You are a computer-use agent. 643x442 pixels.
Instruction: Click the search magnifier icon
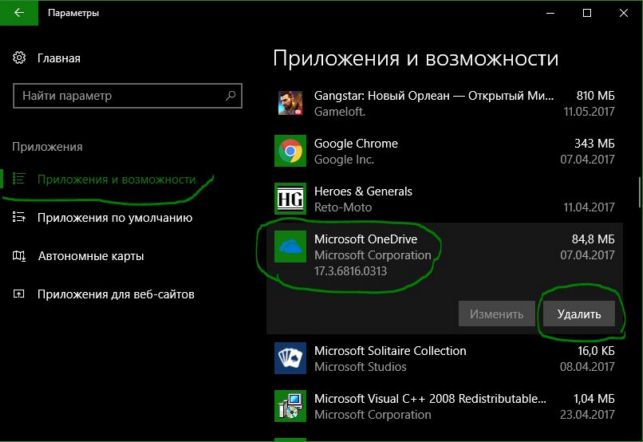coord(231,96)
